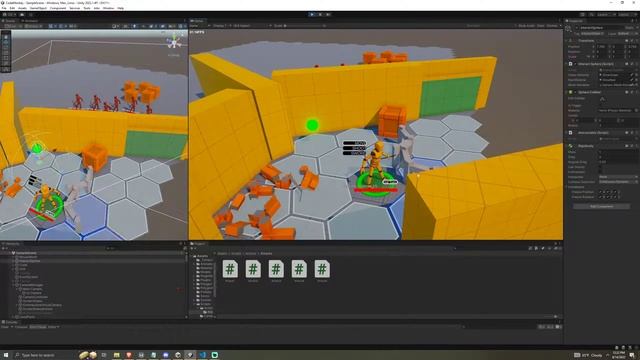Click Clear in Console toolbar

pos(5,327)
